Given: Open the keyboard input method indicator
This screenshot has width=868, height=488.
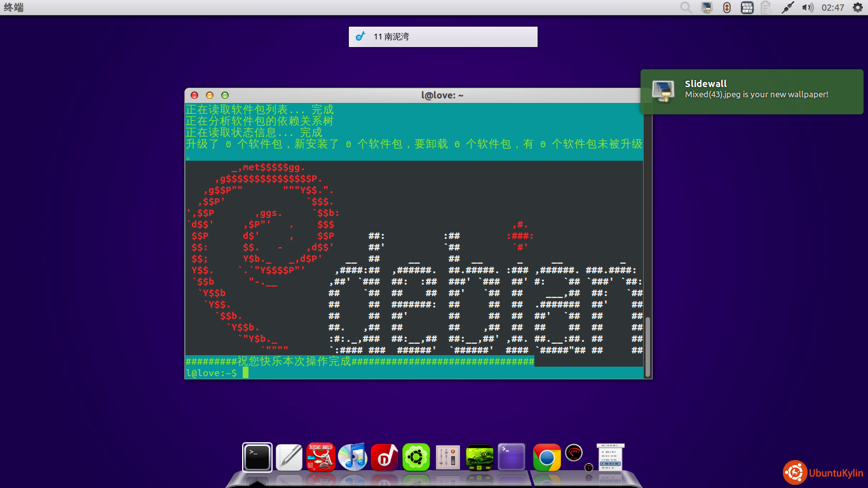Looking at the screenshot, I should (747, 8).
